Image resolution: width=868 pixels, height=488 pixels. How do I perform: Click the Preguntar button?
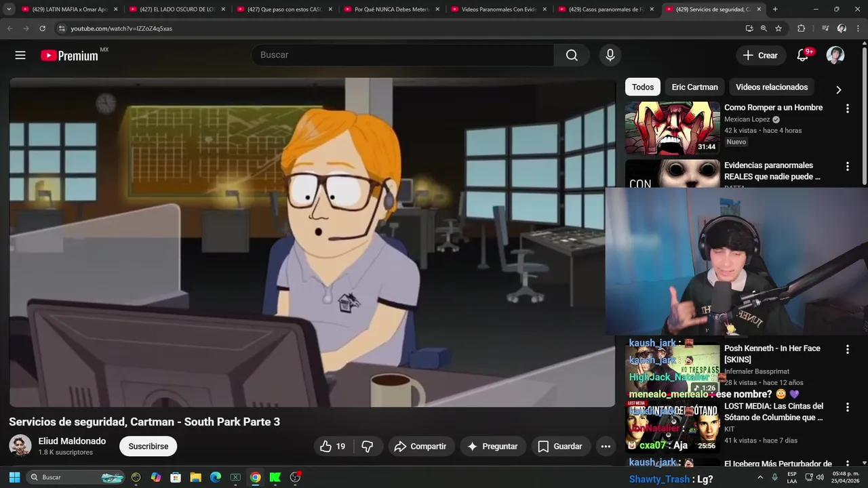(493, 446)
